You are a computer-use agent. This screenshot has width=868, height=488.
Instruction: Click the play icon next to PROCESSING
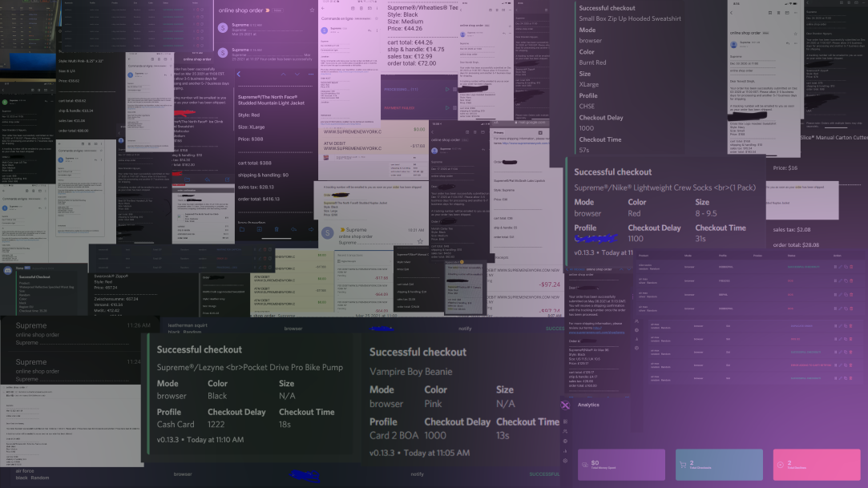[x=449, y=89]
